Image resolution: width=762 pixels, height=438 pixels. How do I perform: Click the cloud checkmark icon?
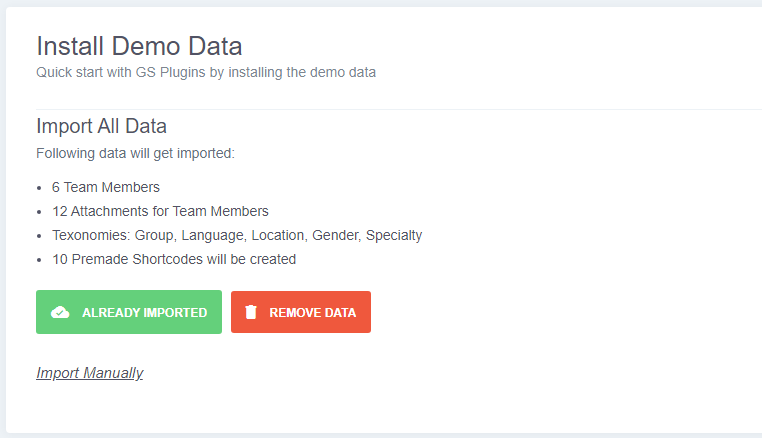point(60,312)
